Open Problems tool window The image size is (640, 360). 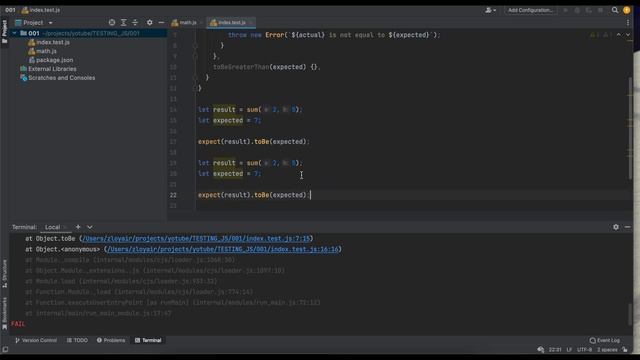pyautogui.click(x=111, y=340)
